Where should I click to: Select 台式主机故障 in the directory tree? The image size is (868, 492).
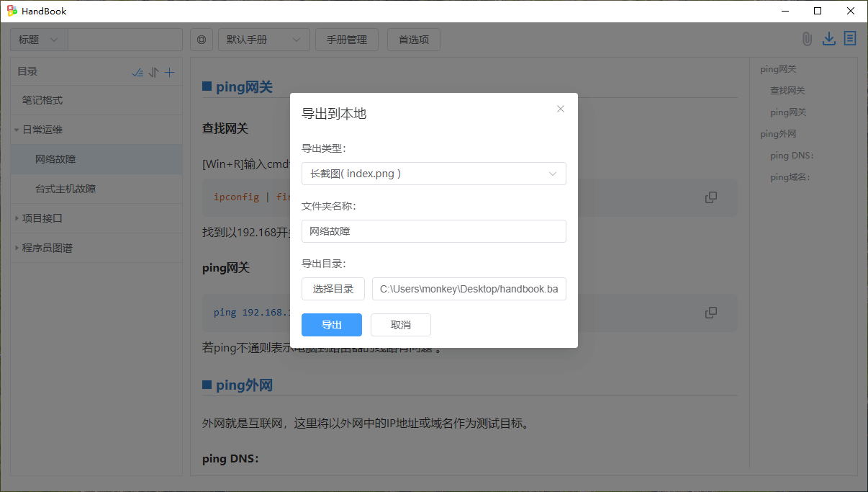coord(65,189)
